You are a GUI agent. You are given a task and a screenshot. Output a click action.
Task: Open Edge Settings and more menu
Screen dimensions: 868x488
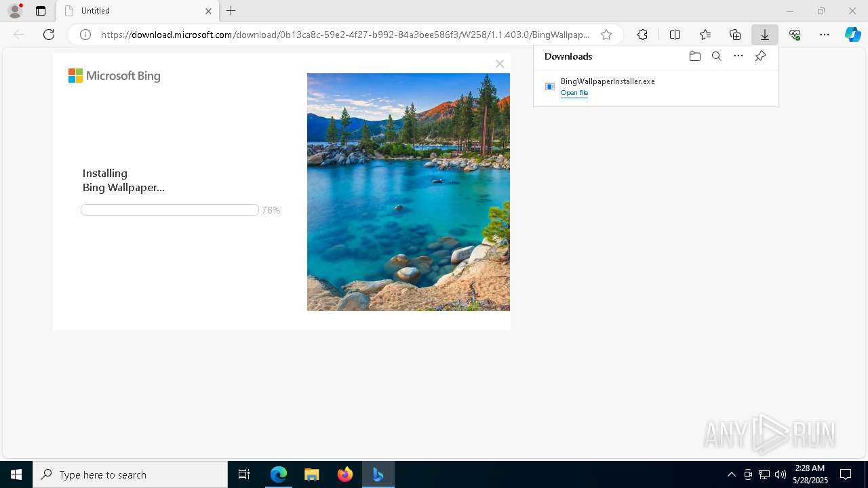click(825, 35)
